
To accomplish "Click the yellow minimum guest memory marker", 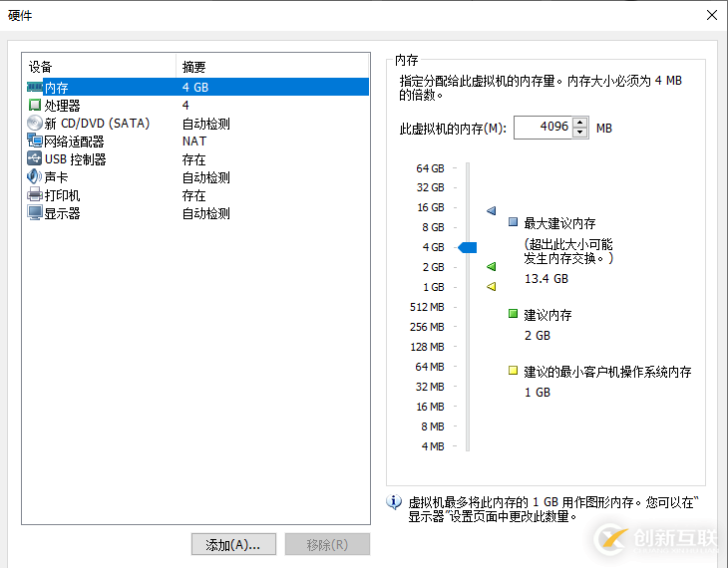I will click(x=492, y=286).
